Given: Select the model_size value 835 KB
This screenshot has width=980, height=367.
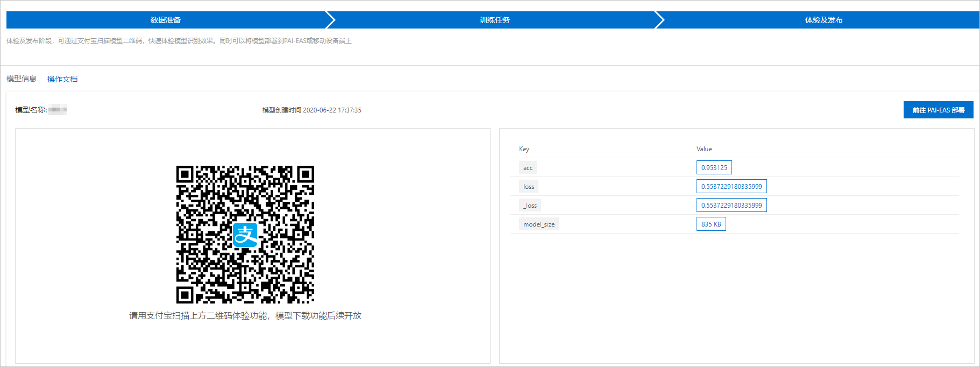Looking at the screenshot, I should (711, 224).
